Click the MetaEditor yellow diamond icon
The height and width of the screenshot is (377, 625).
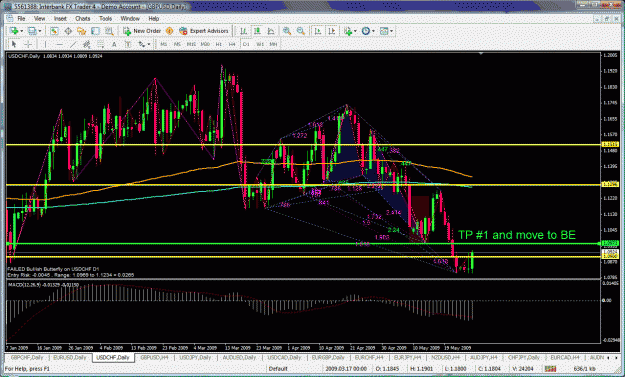click(169, 31)
